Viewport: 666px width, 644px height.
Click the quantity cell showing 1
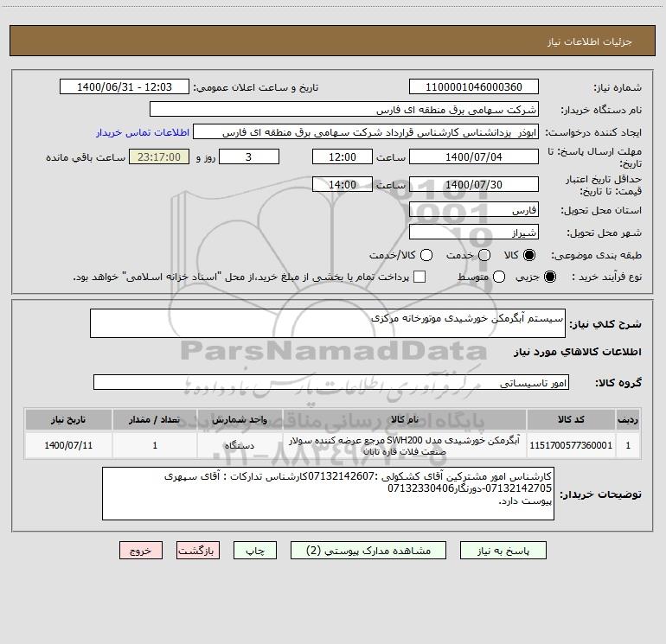tap(155, 445)
